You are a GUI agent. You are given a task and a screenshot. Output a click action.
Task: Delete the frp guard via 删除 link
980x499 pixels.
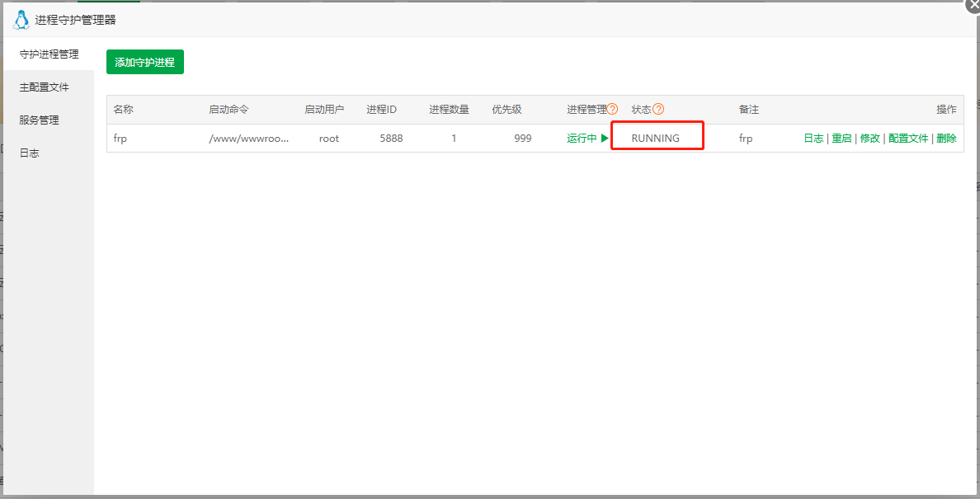[x=945, y=138]
